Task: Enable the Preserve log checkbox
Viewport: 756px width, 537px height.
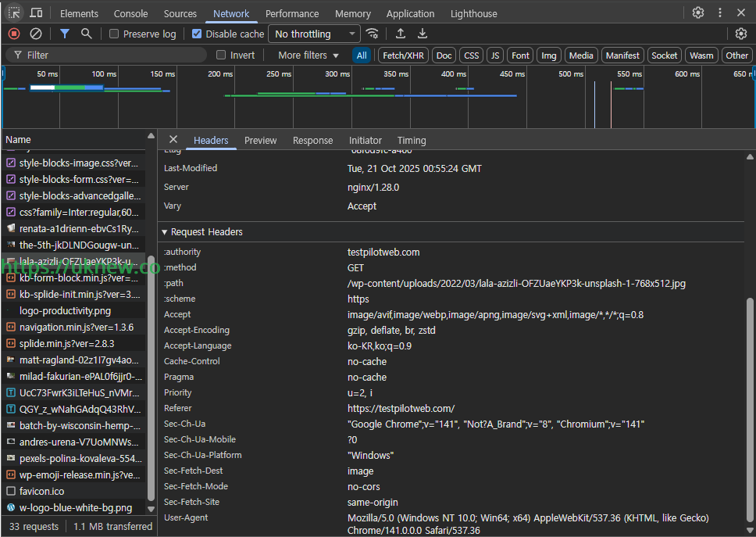Action: (114, 34)
